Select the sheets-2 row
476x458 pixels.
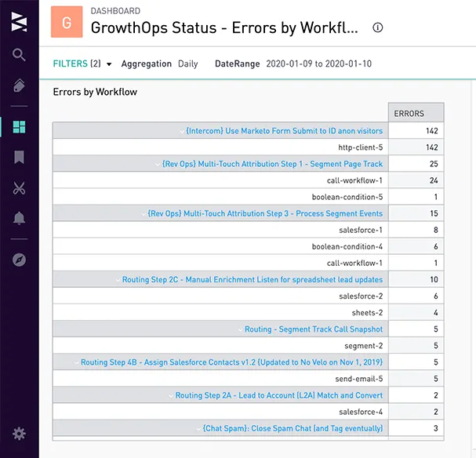(248, 312)
